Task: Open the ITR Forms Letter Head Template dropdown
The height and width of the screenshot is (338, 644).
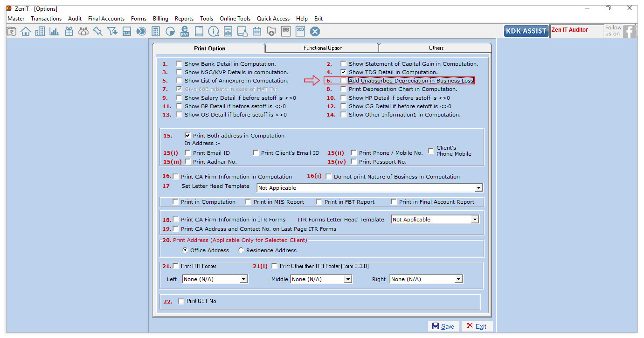Action: click(x=475, y=220)
